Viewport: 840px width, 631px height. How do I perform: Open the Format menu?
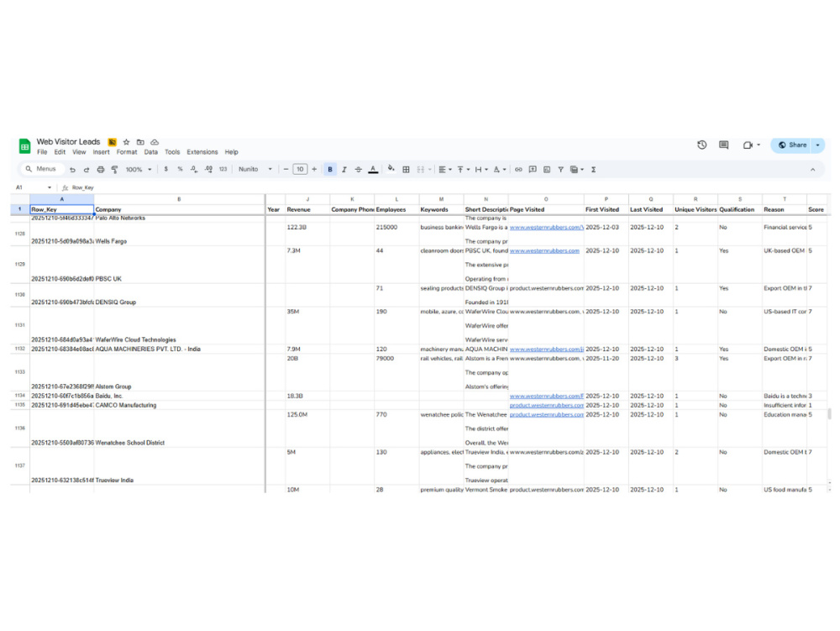(127, 152)
